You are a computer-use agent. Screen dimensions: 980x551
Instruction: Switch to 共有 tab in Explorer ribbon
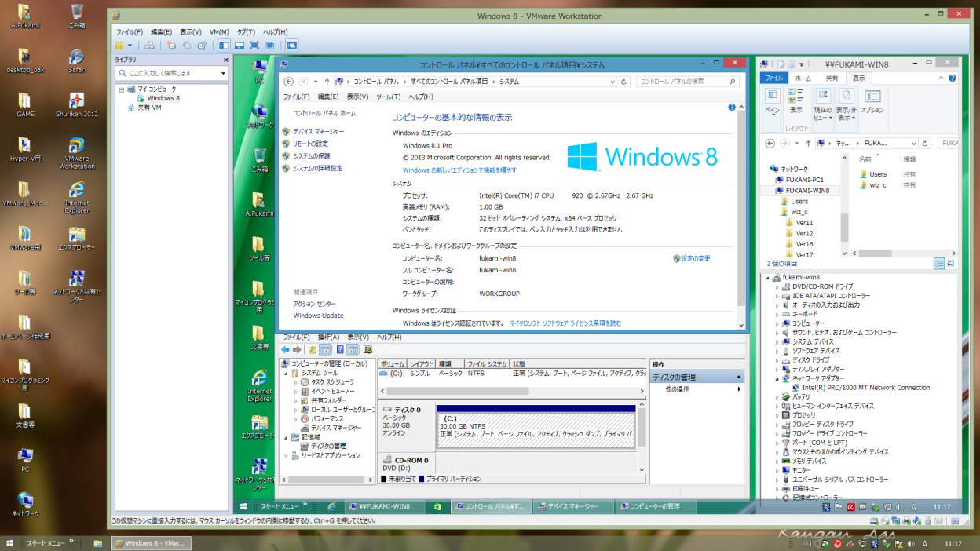[x=831, y=78]
